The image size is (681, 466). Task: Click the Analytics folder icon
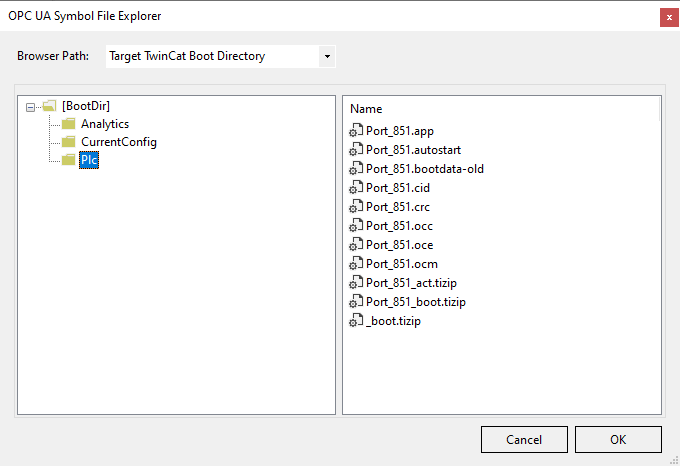click(x=68, y=124)
